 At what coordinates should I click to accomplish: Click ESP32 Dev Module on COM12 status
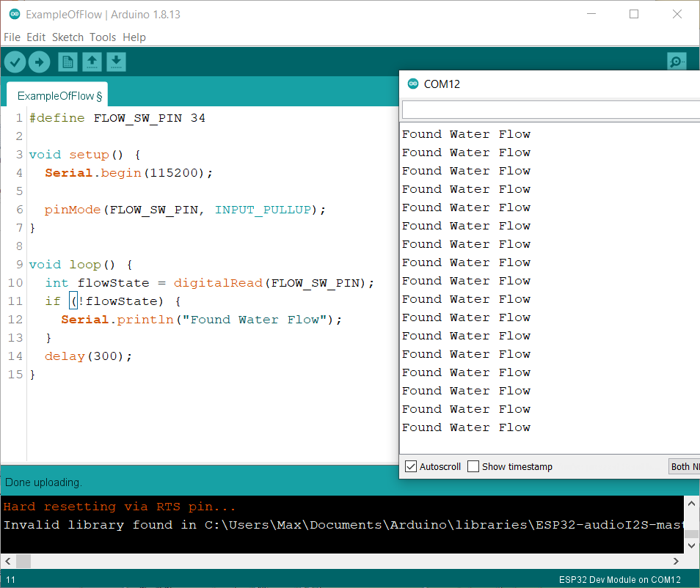[619, 579]
